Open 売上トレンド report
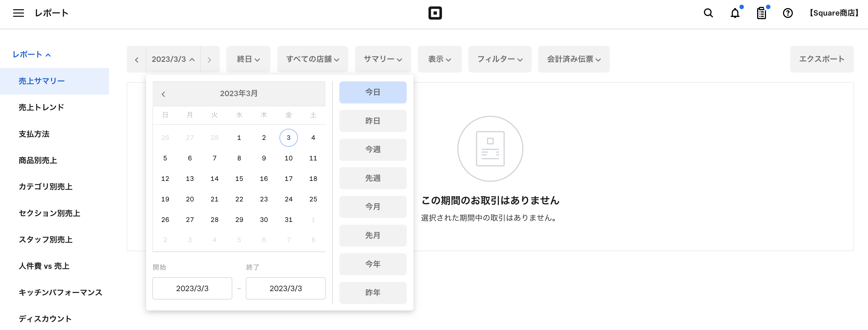The height and width of the screenshot is (330, 868). pyautogui.click(x=41, y=107)
